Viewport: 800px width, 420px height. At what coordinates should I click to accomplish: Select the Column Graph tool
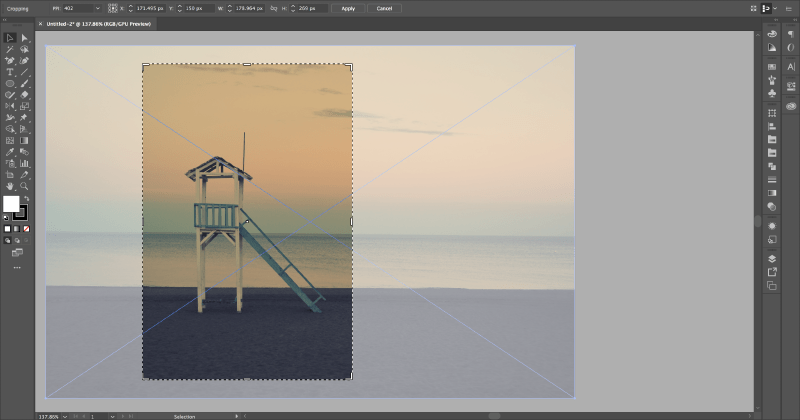pyautogui.click(x=24, y=163)
